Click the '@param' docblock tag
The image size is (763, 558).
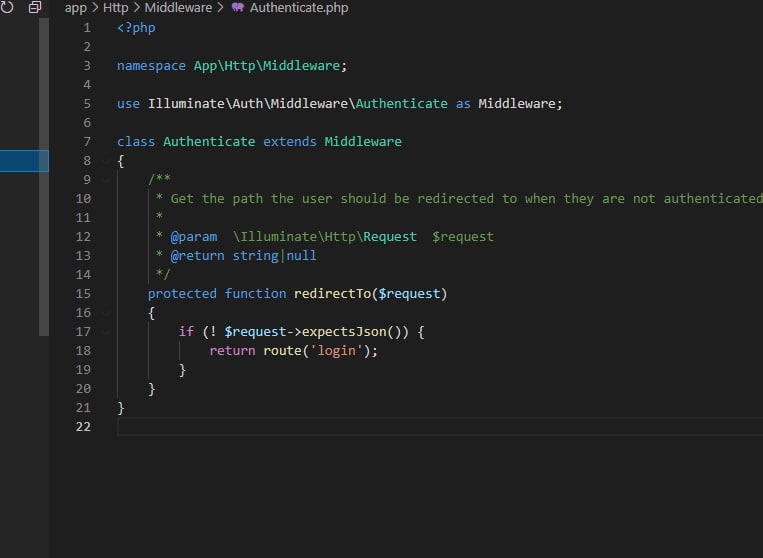pos(194,237)
